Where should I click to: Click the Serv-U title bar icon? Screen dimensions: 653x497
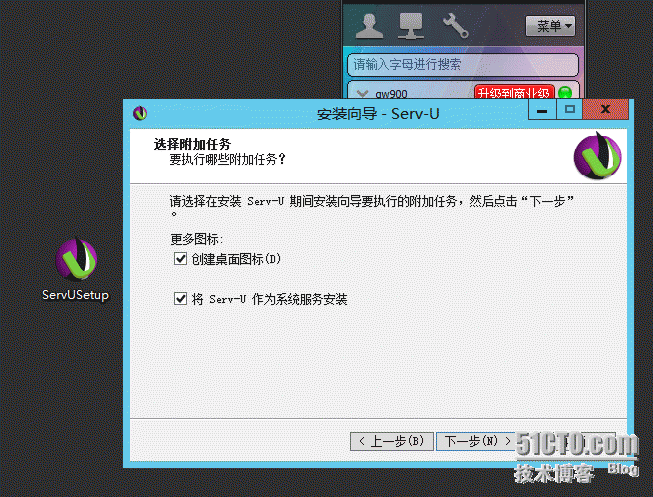pyautogui.click(x=140, y=113)
